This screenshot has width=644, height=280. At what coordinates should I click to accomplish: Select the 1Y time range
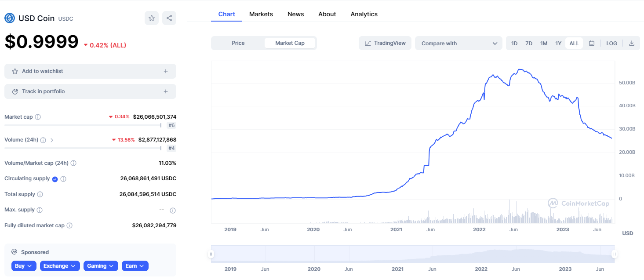(x=558, y=43)
